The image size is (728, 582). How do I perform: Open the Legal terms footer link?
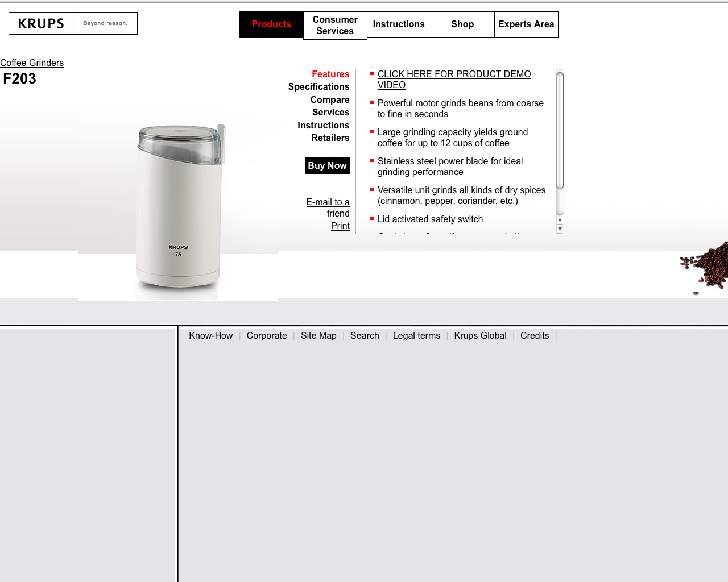click(416, 335)
